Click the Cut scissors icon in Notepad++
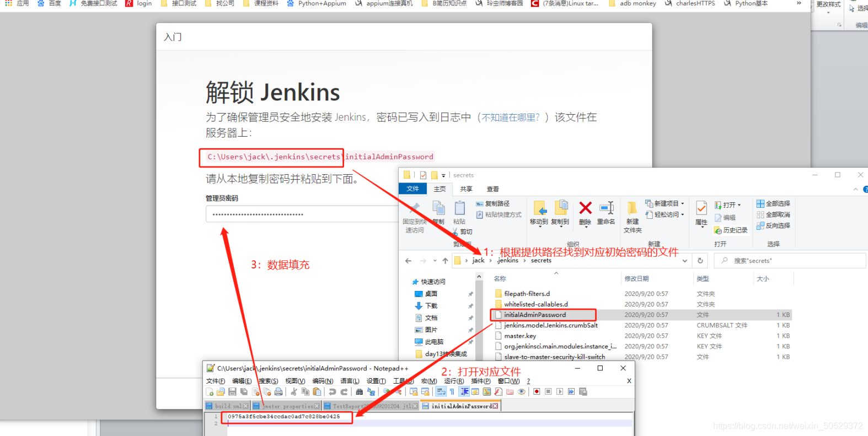This screenshot has width=868, height=436. 294,392
